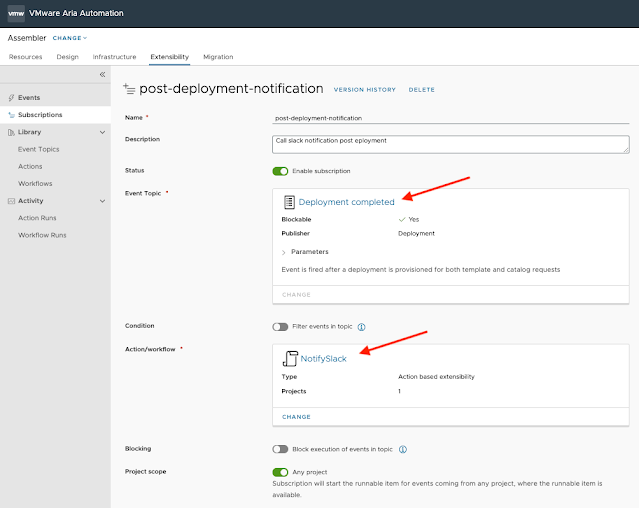Open the NotifySlack action link

click(324, 358)
